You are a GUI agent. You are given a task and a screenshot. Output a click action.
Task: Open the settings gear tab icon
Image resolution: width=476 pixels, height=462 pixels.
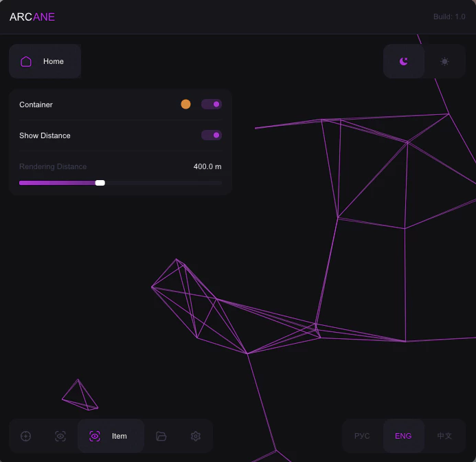196,436
